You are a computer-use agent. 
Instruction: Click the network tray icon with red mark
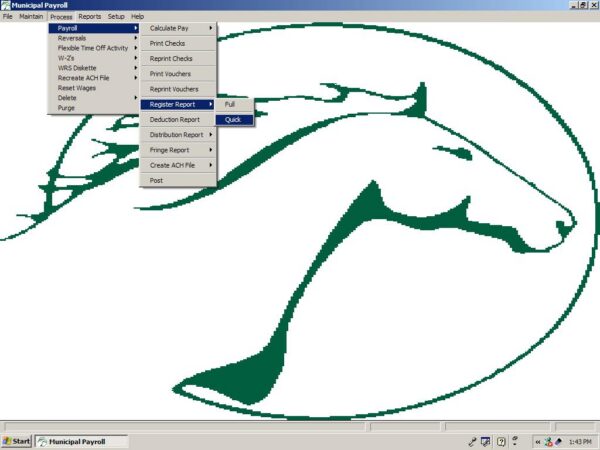[548, 441]
